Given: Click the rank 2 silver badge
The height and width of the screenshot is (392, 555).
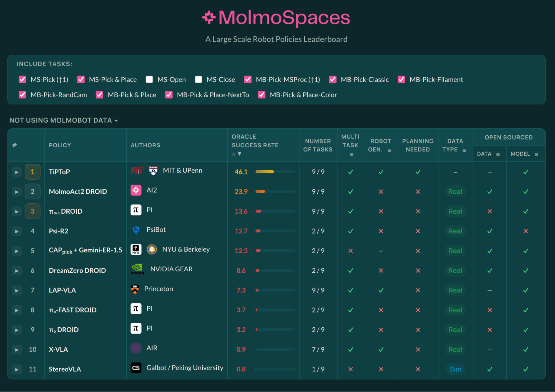Looking at the screenshot, I should 32,191.
